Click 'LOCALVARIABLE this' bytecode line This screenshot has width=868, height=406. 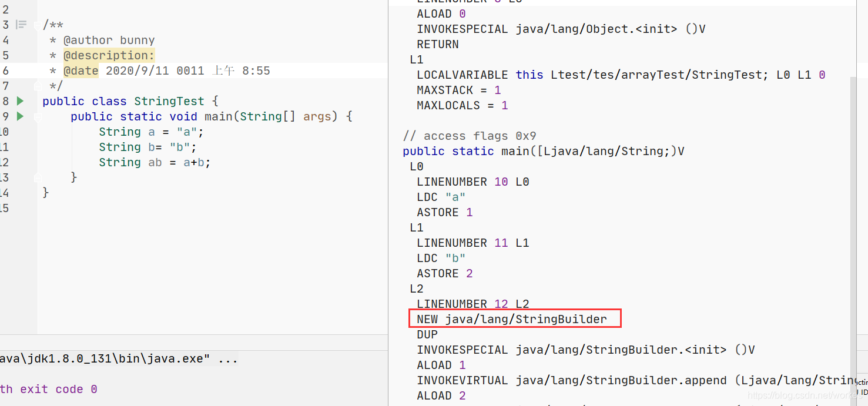[x=621, y=75]
